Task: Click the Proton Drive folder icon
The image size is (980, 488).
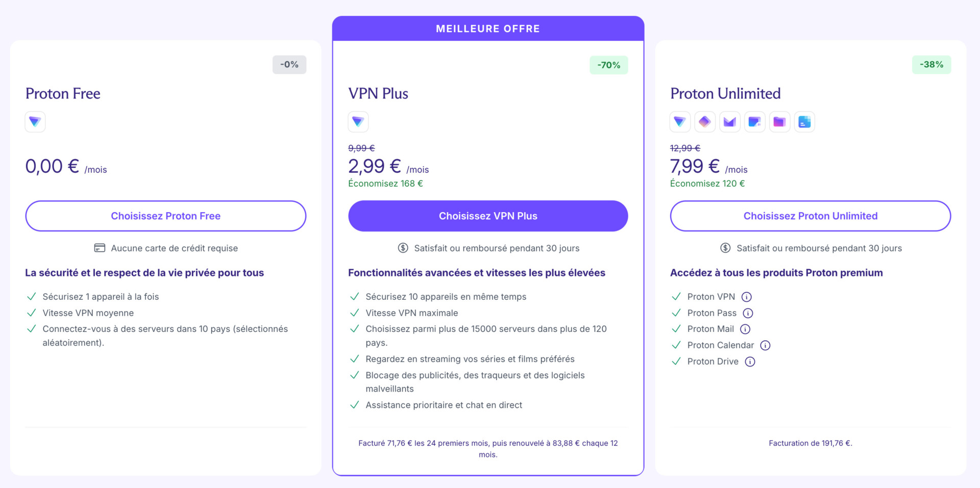Action: point(779,121)
